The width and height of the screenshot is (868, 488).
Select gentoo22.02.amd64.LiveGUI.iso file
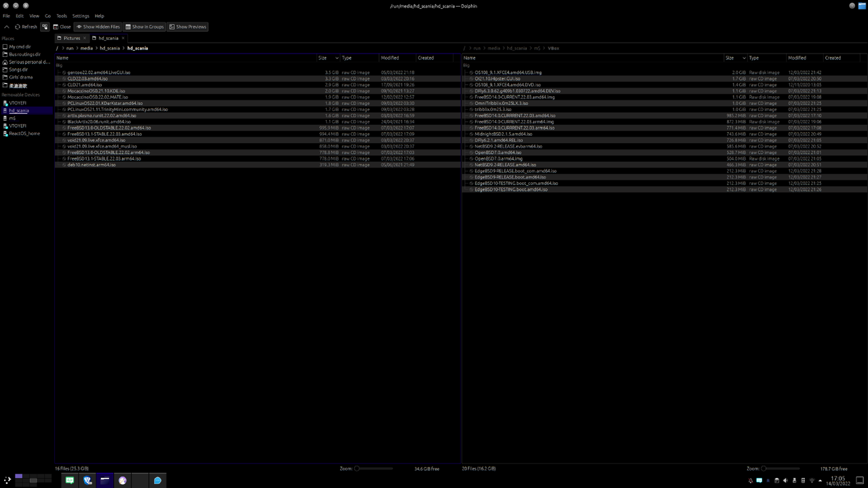[99, 73]
